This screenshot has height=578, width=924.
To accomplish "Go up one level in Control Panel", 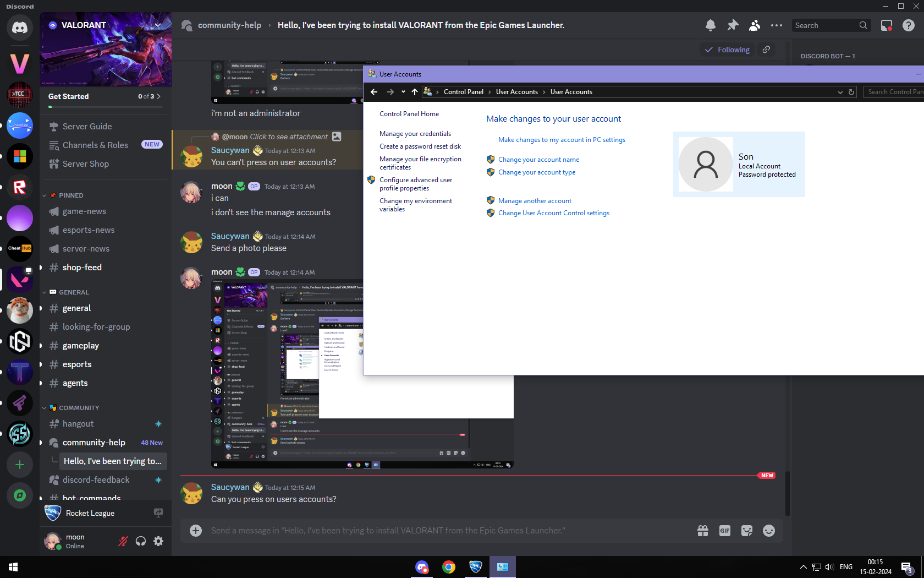I will pos(415,92).
